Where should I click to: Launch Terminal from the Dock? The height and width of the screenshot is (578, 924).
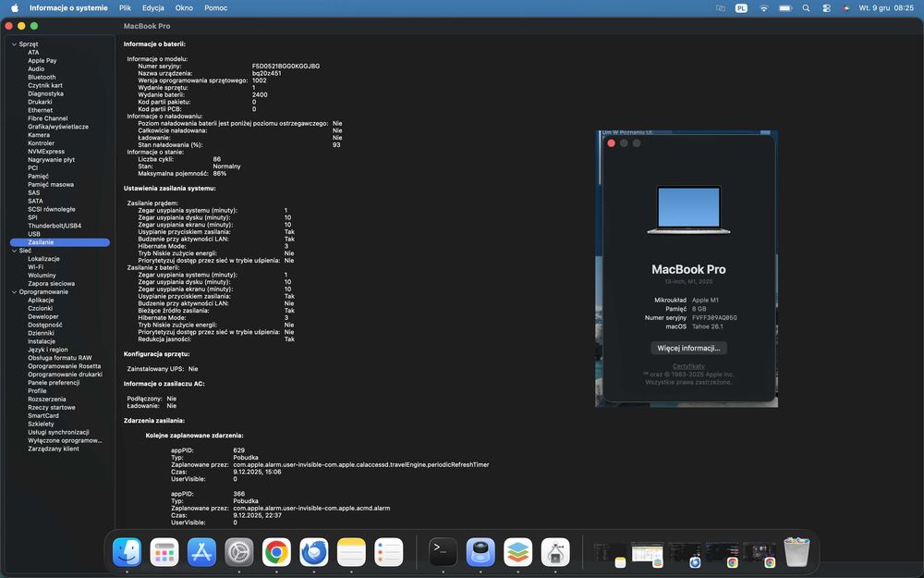click(x=444, y=552)
